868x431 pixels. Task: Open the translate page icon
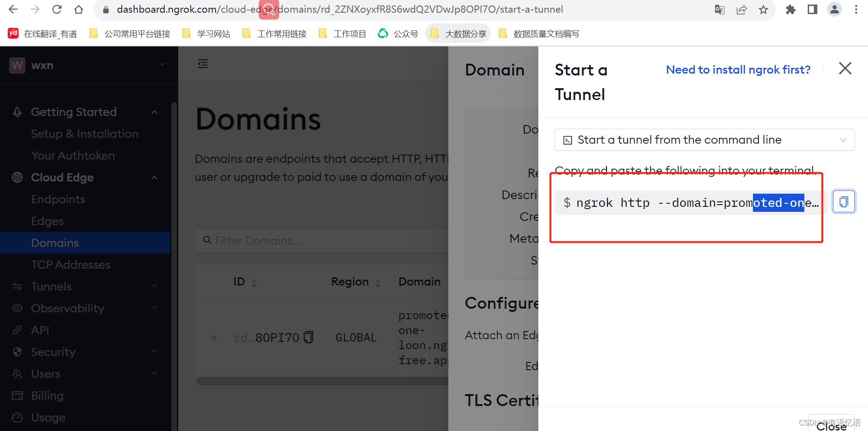click(719, 10)
